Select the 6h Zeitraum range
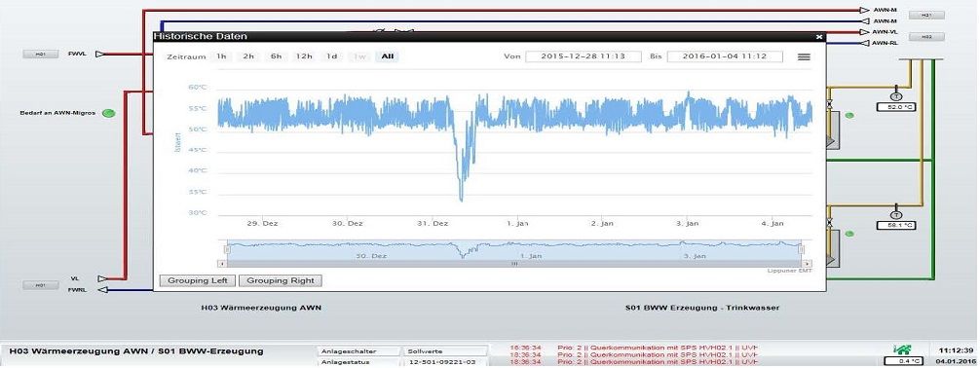980x368 pixels. click(277, 56)
